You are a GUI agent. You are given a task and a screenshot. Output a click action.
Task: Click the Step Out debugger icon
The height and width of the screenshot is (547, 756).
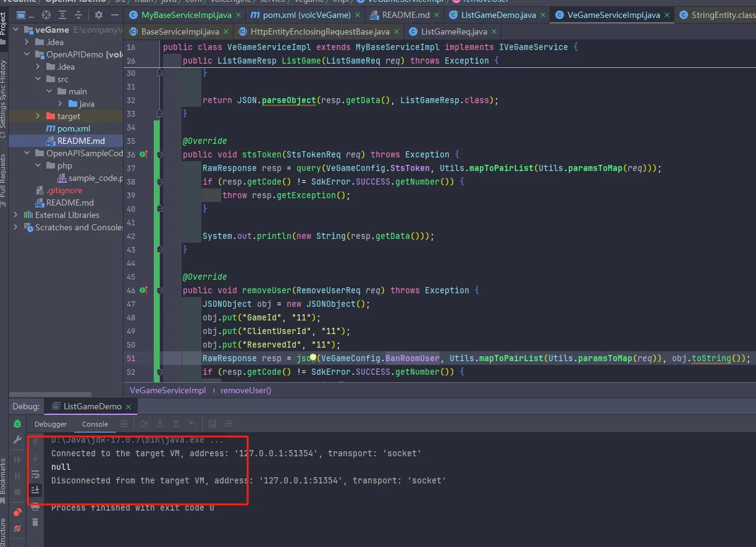pyautogui.click(x=176, y=424)
